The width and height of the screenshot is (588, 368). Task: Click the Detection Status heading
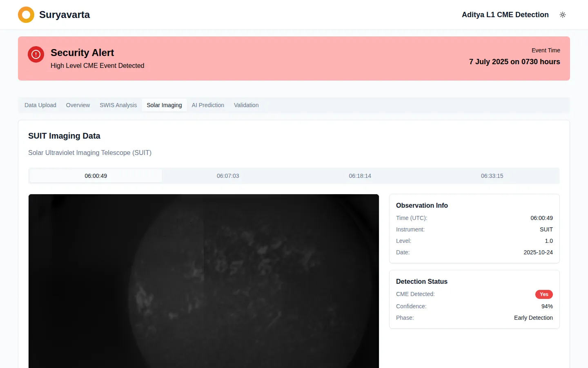pos(422,281)
